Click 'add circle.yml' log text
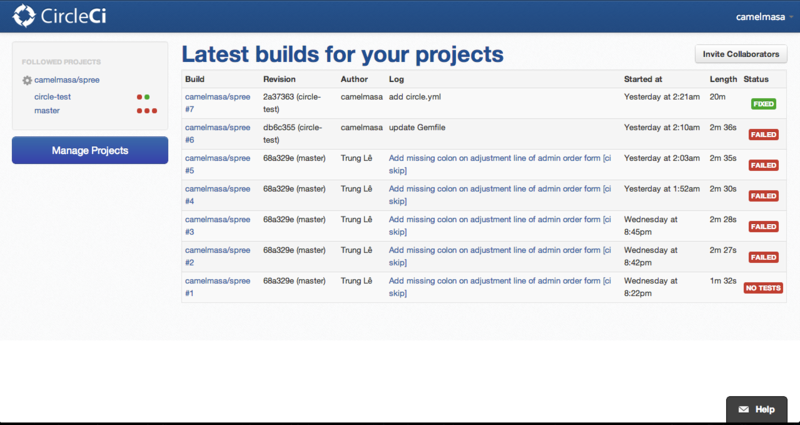Image resolution: width=800 pixels, height=425 pixels. tap(415, 97)
